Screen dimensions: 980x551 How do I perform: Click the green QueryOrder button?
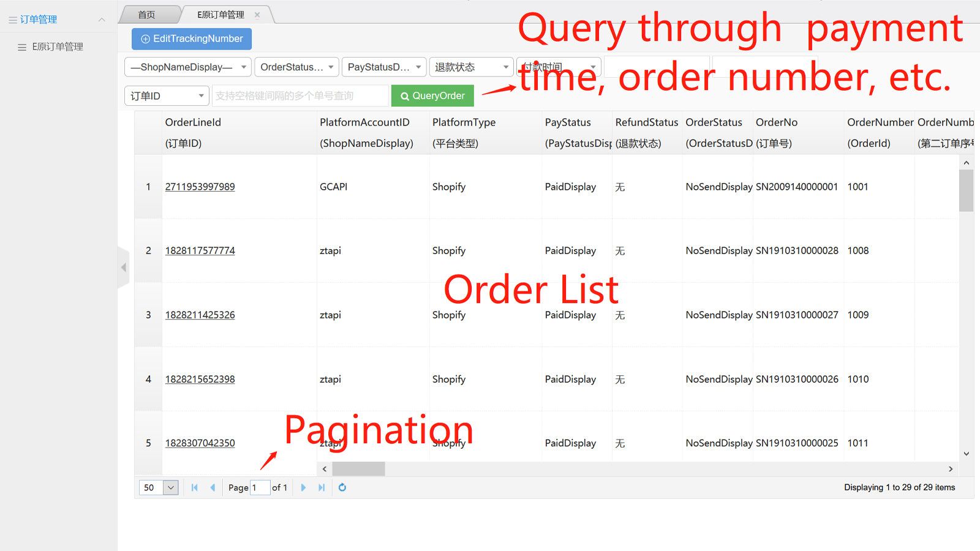[x=432, y=96]
